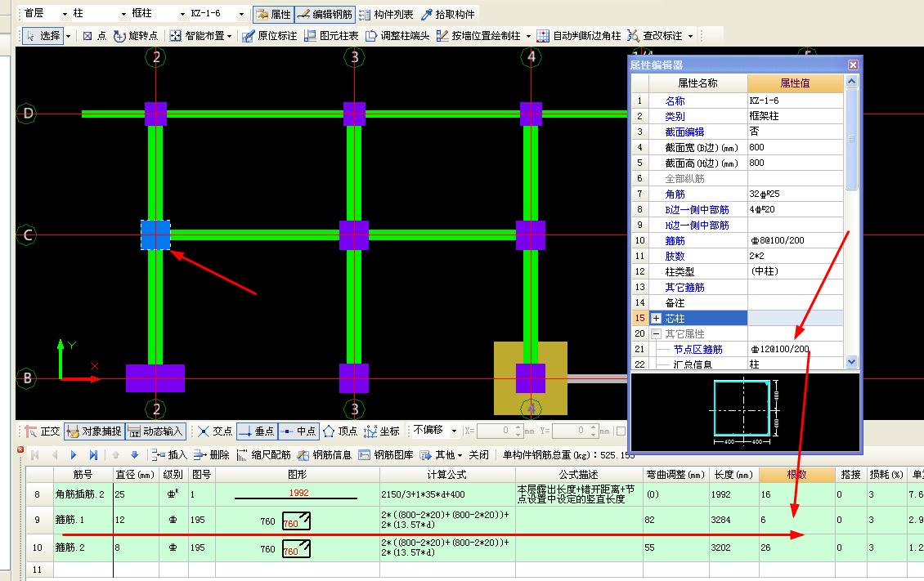The image size is (924, 581).
Task: Open the 智能布置 smart layout tool
Action: [x=201, y=36]
